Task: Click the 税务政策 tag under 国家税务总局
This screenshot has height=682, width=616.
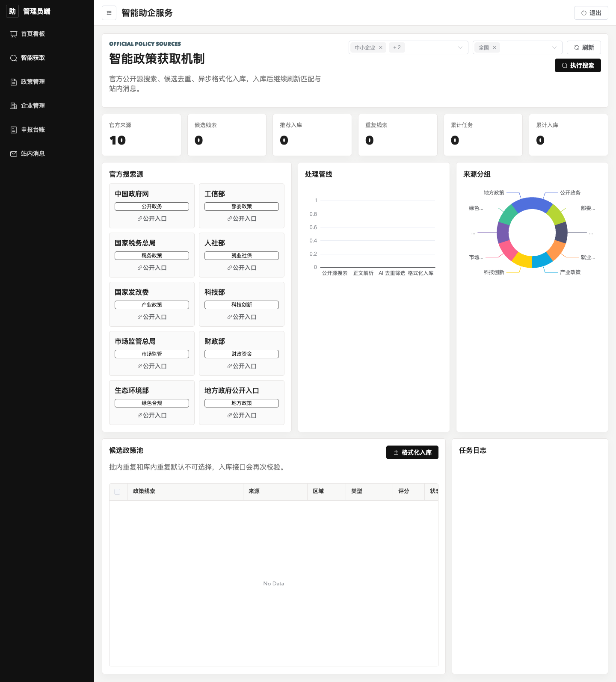Action: click(x=152, y=256)
